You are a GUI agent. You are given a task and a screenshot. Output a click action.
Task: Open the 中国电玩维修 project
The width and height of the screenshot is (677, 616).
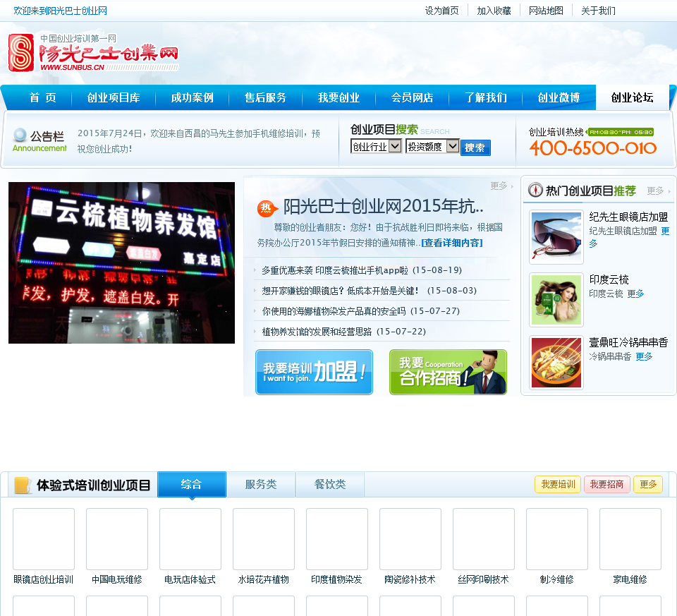117,579
